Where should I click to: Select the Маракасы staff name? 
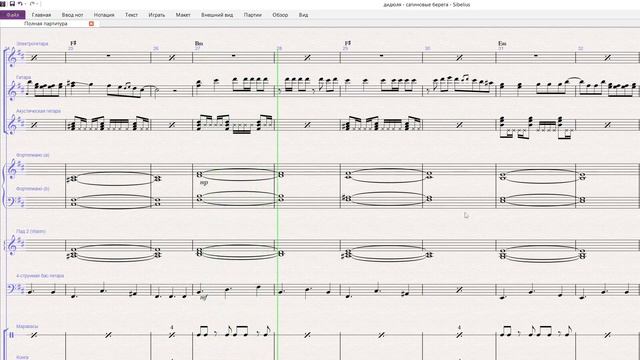[27, 327]
